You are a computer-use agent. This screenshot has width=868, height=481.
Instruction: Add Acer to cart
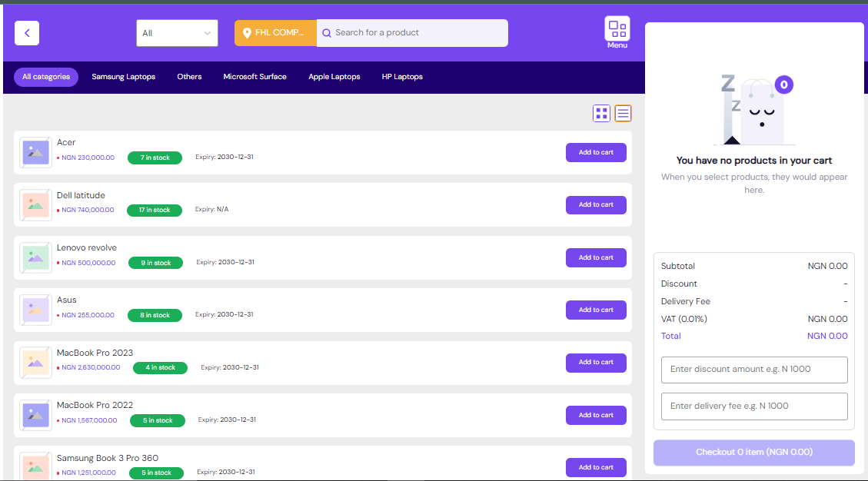(x=596, y=152)
